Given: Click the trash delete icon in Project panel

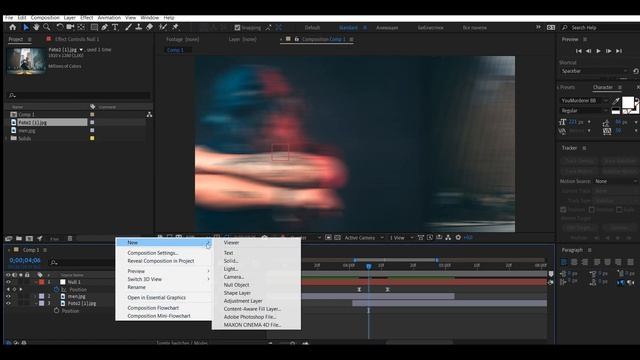Looking at the screenshot, I should pos(70,238).
